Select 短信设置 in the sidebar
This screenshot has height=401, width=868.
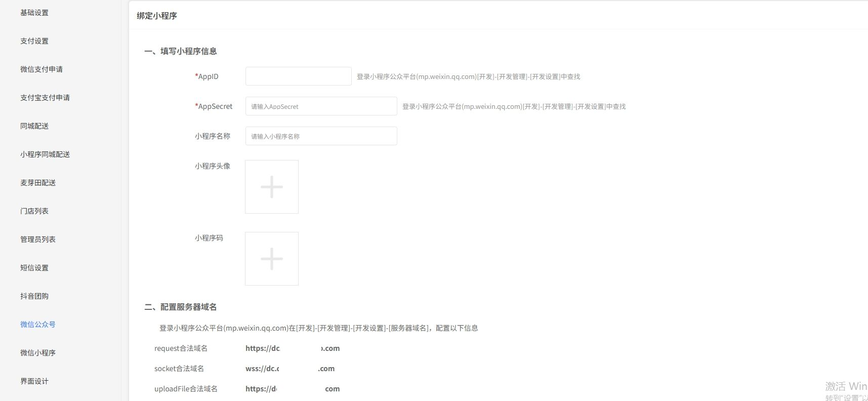pyautogui.click(x=34, y=268)
